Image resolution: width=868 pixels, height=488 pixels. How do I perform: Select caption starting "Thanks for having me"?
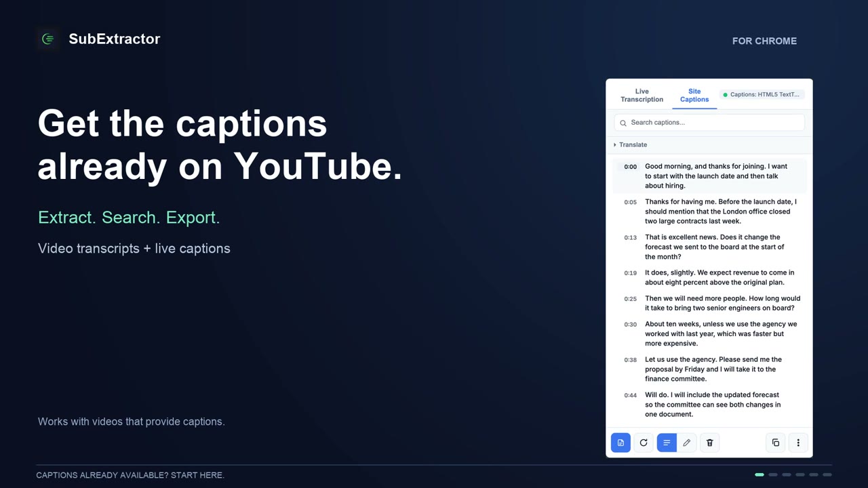click(x=721, y=211)
